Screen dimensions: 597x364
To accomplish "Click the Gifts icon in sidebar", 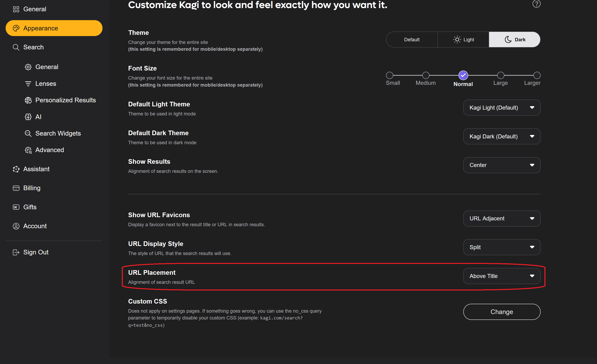I will 16,207.
